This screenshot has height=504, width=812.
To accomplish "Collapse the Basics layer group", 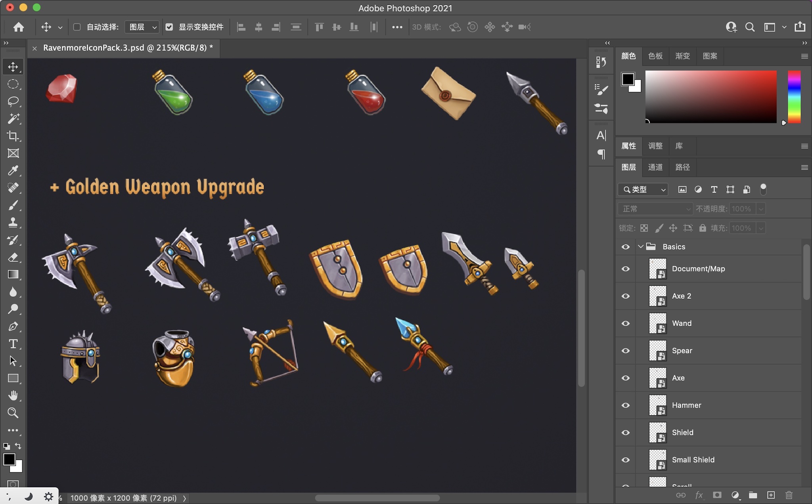I will (640, 246).
